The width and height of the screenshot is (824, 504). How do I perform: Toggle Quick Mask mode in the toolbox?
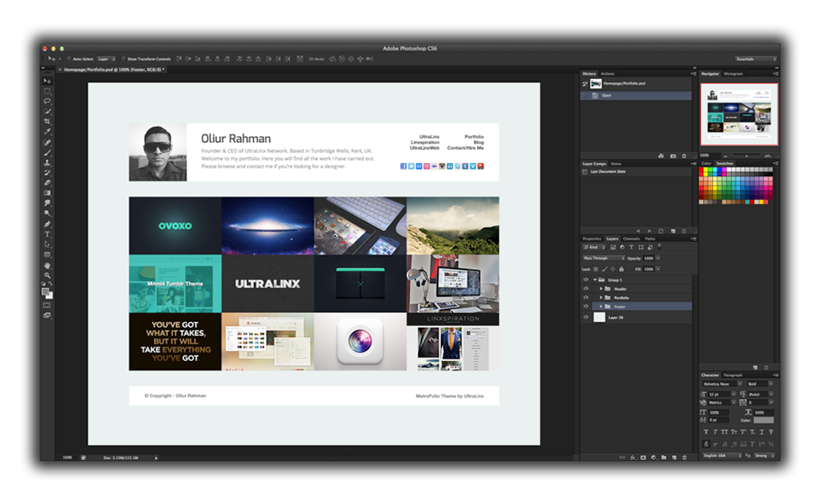pos(47,306)
